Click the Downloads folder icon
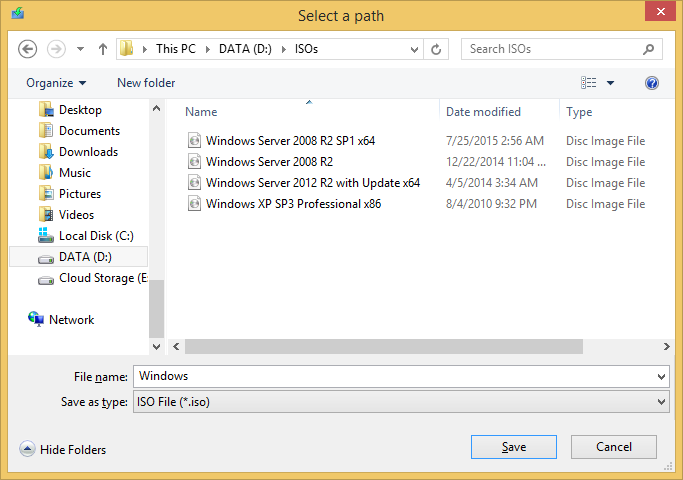The width and height of the screenshot is (683, 480). [x=46, y=152]
